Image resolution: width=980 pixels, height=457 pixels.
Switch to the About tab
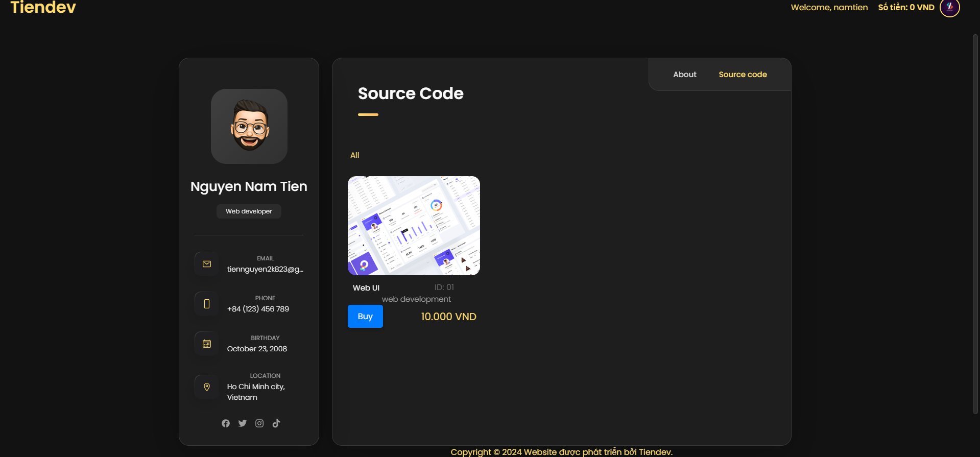pos(684,75)
